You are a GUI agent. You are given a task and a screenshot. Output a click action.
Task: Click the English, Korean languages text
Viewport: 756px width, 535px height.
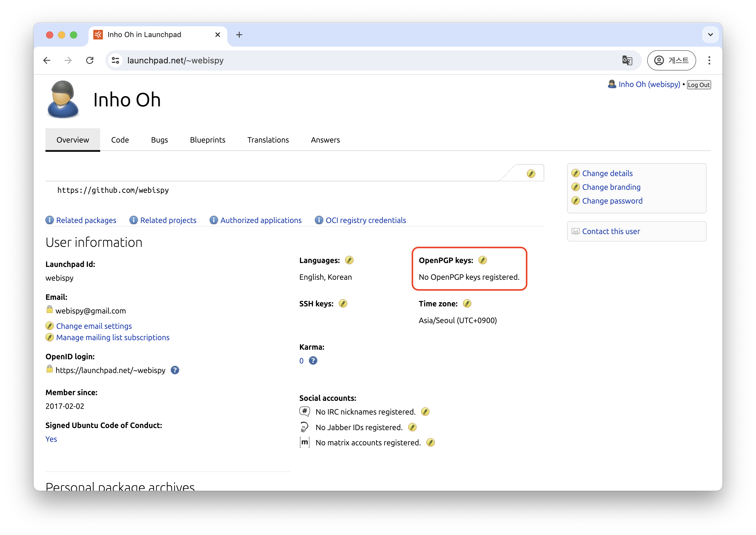(x=325, y=277)
